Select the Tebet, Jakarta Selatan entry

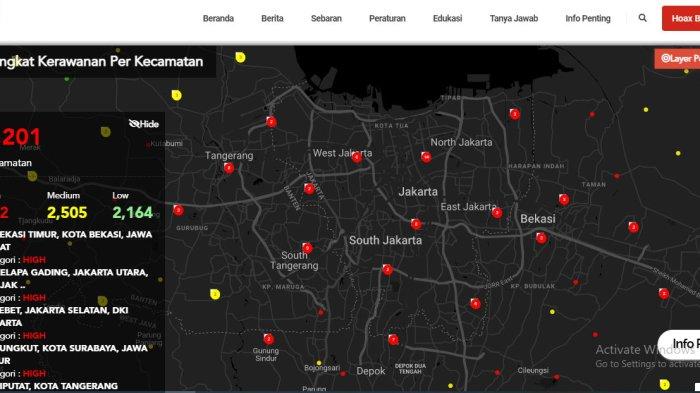(x=64, y=316)
